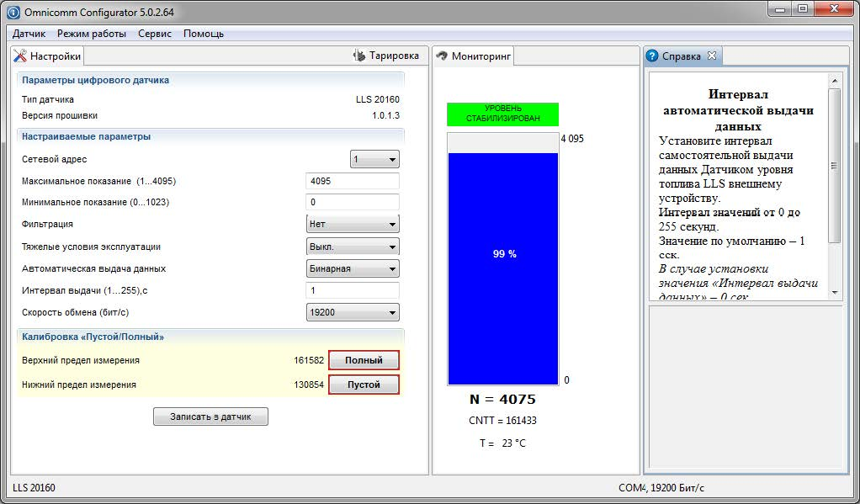Click the help panel scrollbar thumb
This screenshot has height=504, width=860.
835,166
